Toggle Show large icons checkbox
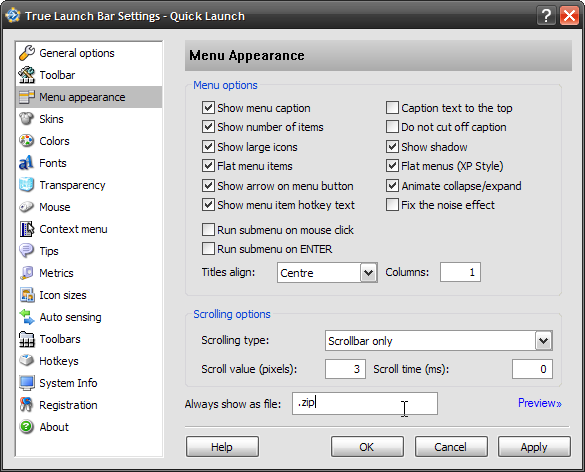Viewport: 585px width, 472px height. [x=208, y=147]
